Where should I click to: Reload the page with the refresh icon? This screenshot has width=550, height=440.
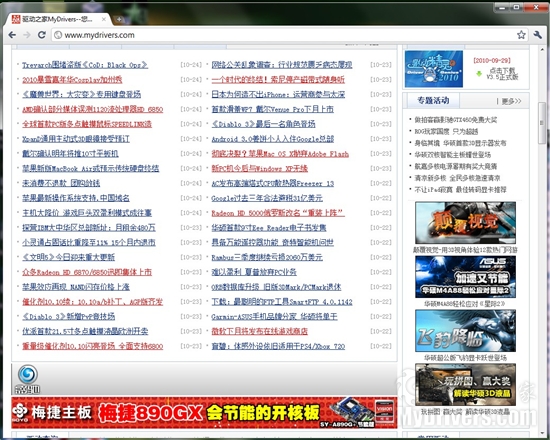(42, 35)
